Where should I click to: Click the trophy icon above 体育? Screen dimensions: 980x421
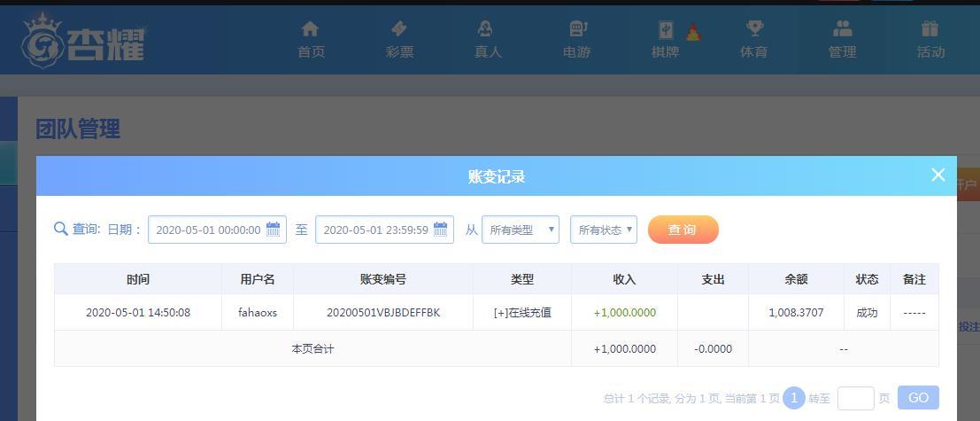[x=754, y=28]
